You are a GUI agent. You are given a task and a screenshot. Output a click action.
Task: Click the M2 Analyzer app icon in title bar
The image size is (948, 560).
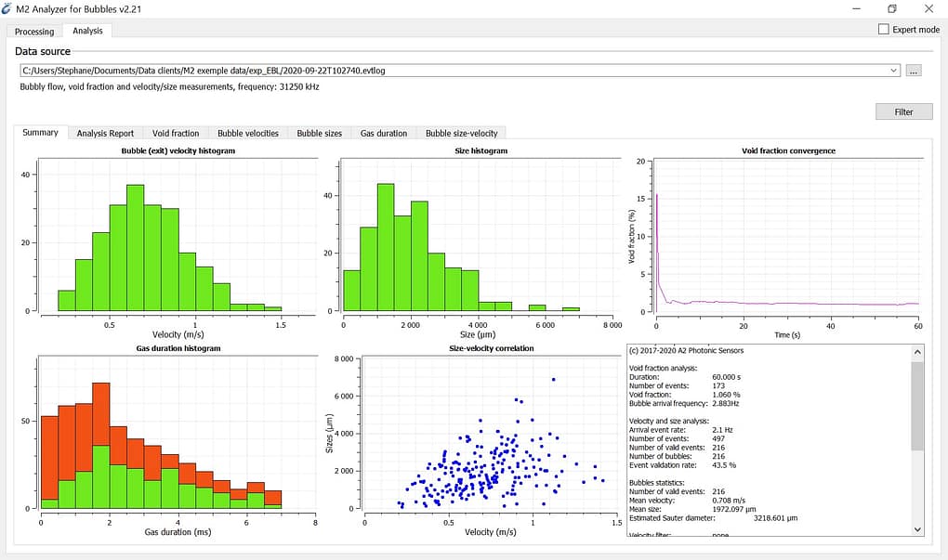pos(9,8)
